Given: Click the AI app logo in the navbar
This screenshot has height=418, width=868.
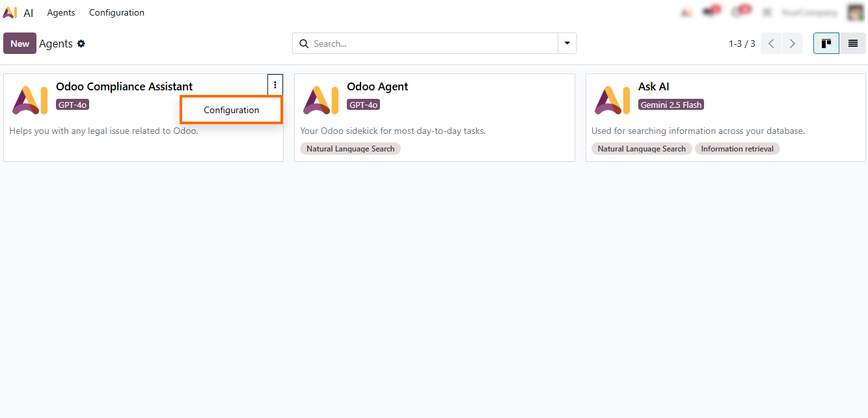Looking at the screenshot, I should [10, 12].
